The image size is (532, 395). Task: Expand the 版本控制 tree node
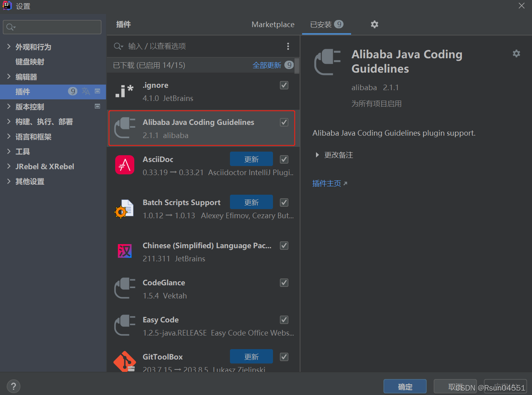pos(9,107)
